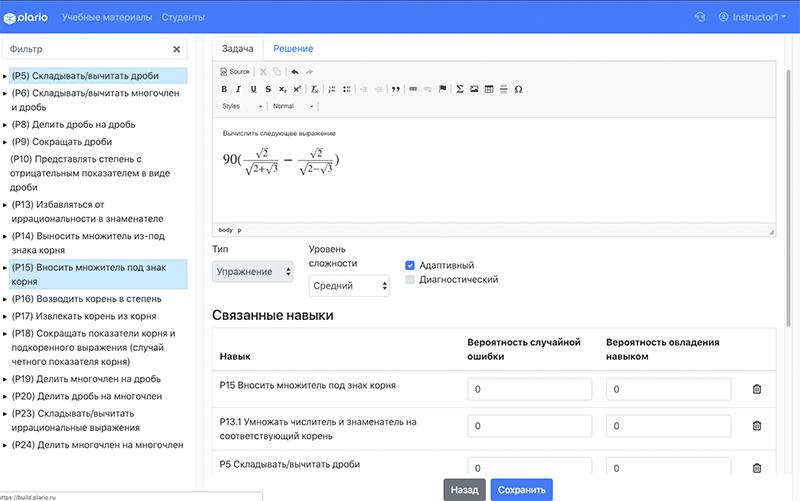Toggle bold formatting in editor
This screenshot has height=501, width=800.
coord(224,89)
